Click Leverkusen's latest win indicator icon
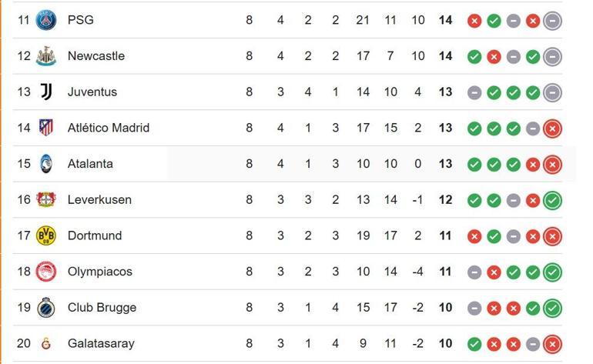This screenshot has width=593, height=364. coord(551,200)
